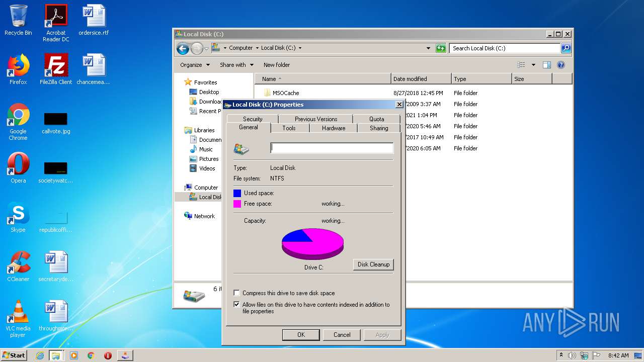
Task: Refresh the Local Disk (C:) folder view
Action: pos(441,48)
